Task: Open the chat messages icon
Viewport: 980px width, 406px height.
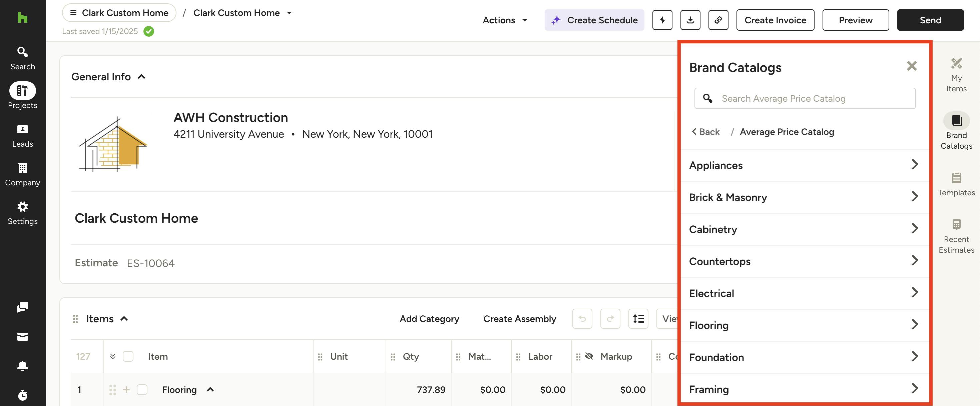Action: point(22,307)
